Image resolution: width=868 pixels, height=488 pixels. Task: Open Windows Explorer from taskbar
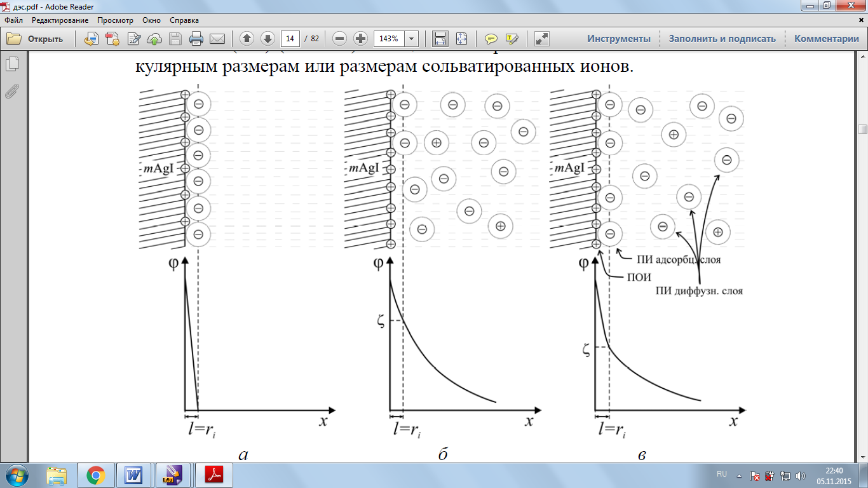57,475
